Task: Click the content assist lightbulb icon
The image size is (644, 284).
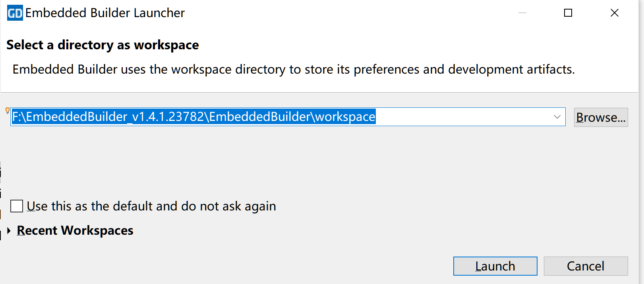Action: tap(7, 111)
